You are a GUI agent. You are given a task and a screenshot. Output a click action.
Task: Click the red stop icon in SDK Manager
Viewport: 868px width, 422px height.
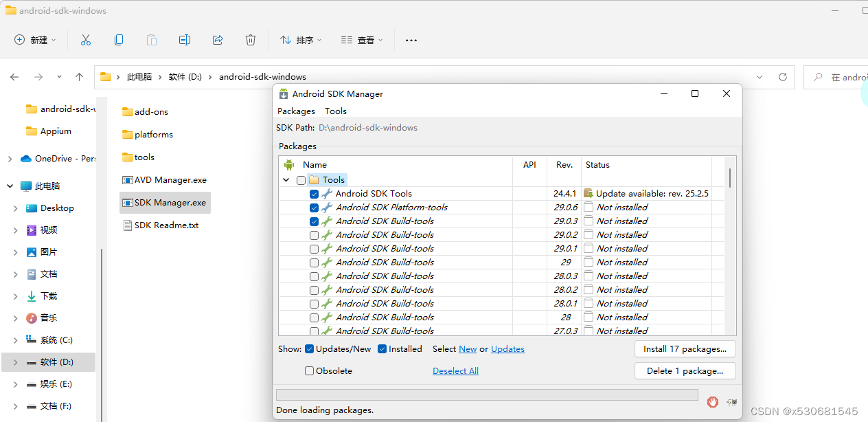click(713, 401)
